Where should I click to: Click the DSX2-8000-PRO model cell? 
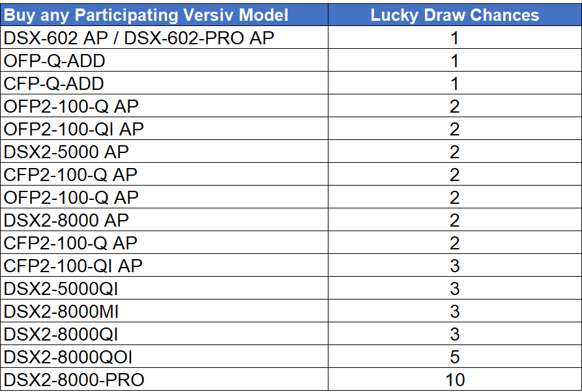164,380
